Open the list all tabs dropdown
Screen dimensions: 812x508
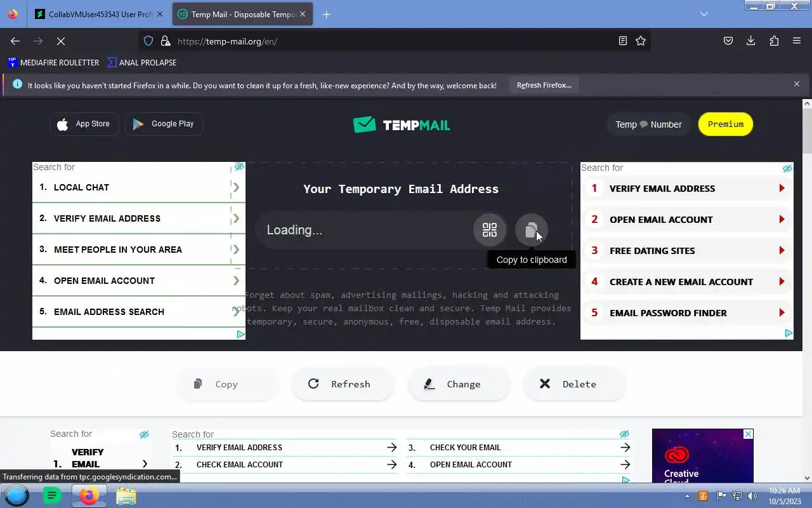pyautogui.click(x=704, y=14)
